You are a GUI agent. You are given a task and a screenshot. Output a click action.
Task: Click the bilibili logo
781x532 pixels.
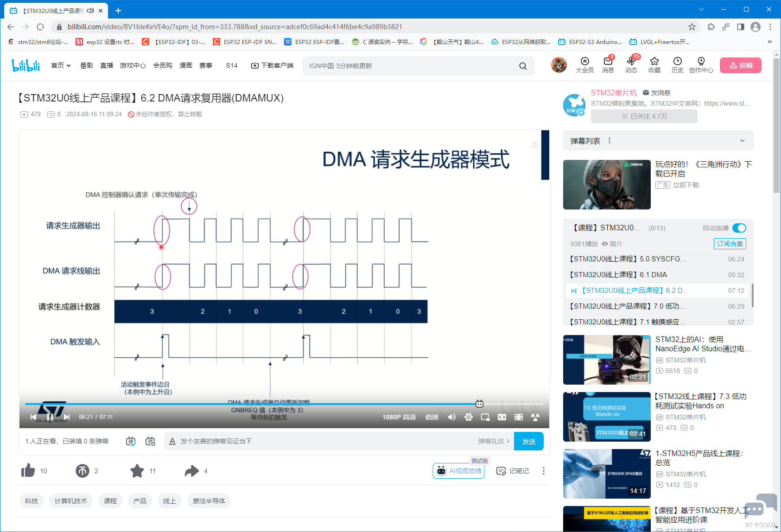point(26,65)
